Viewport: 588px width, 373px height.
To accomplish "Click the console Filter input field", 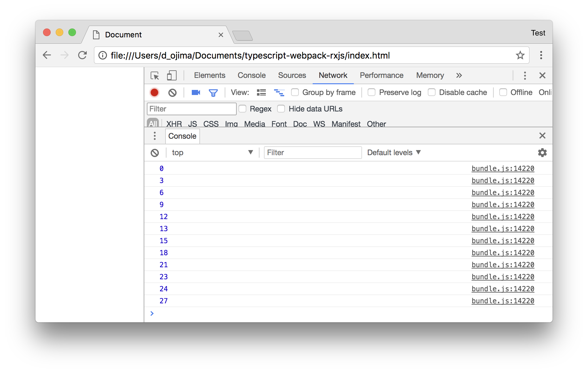I will [x=313, y=153].
